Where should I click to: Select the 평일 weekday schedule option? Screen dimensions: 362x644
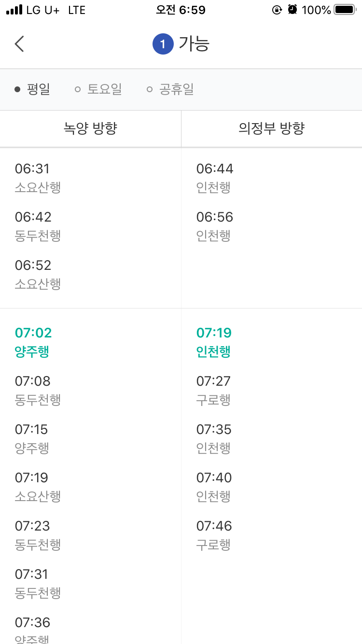point(33,89)
